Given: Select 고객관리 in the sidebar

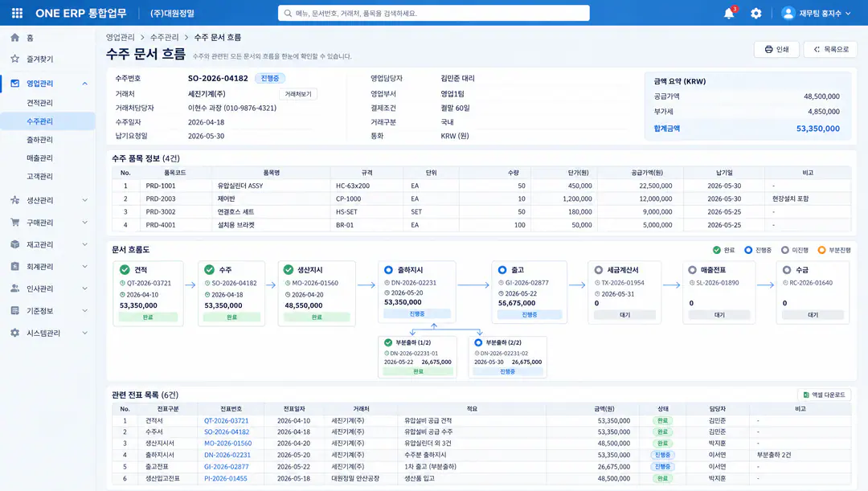Looking at the screenshot, I should coord(40,176).
